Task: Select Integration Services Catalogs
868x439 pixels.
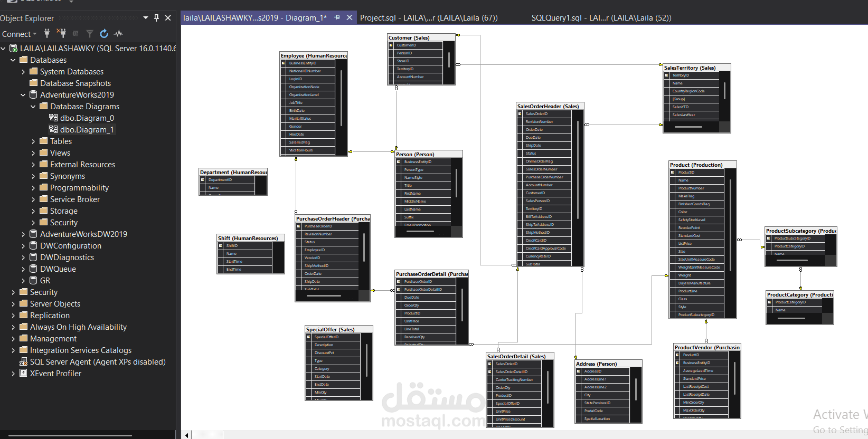Action: [x=81, y=350]
